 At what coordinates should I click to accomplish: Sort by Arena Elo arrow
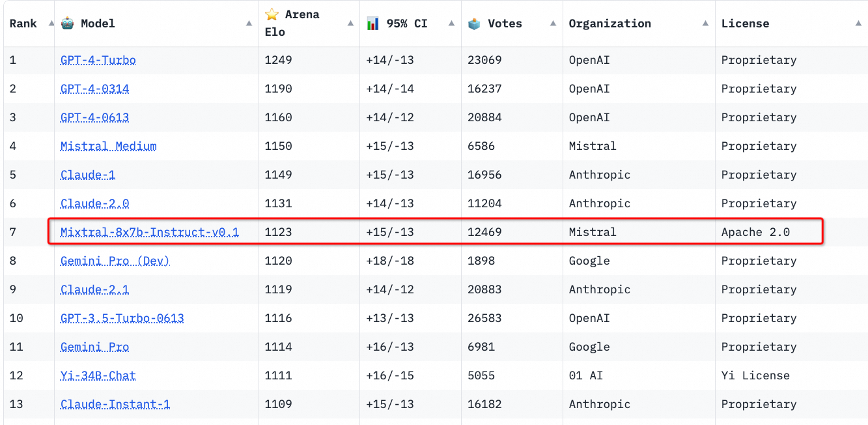350,23
